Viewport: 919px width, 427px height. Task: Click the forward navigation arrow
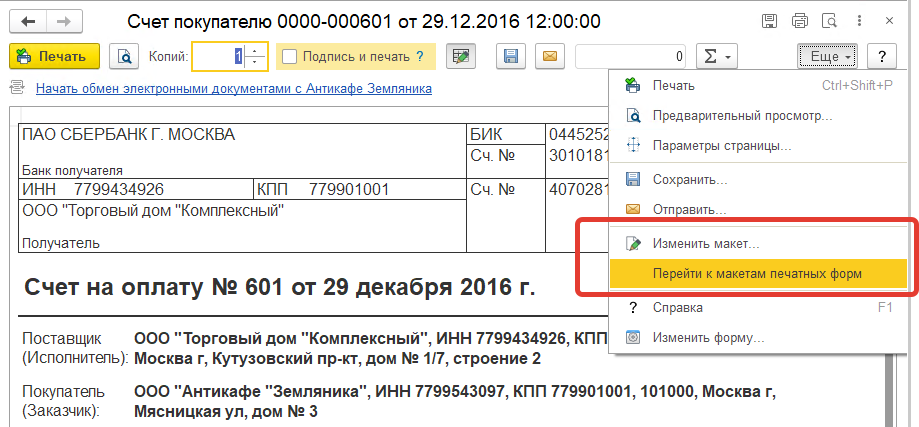pyautogui.click(x=64, y=22)
